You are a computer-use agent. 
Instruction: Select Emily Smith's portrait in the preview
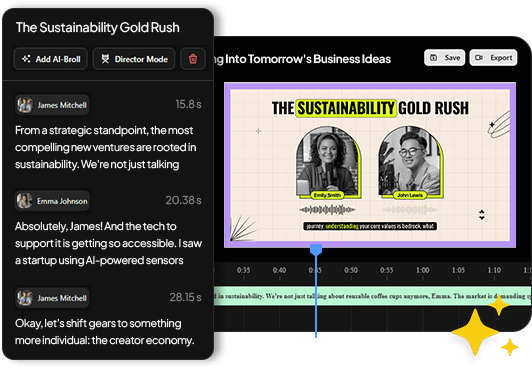click(327, 163)
